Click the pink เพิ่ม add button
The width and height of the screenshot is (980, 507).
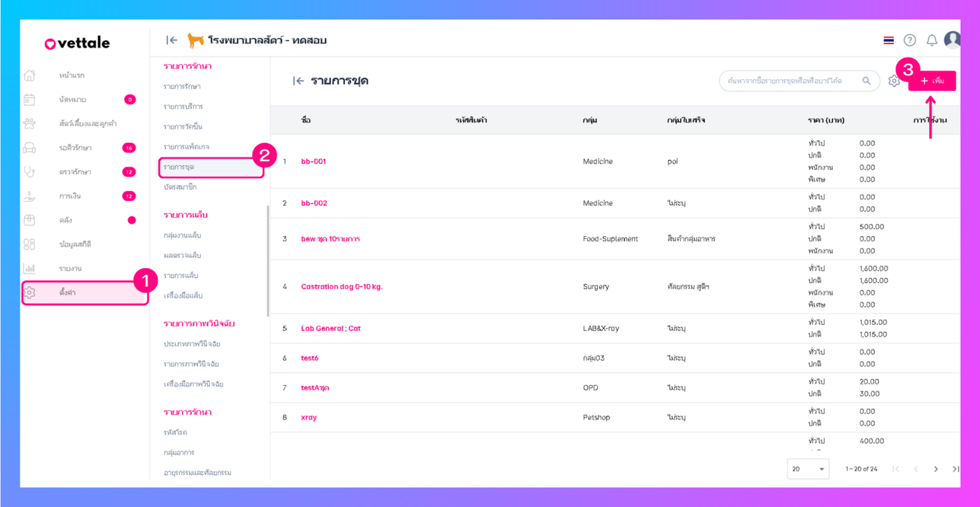[x=932, y=81]
